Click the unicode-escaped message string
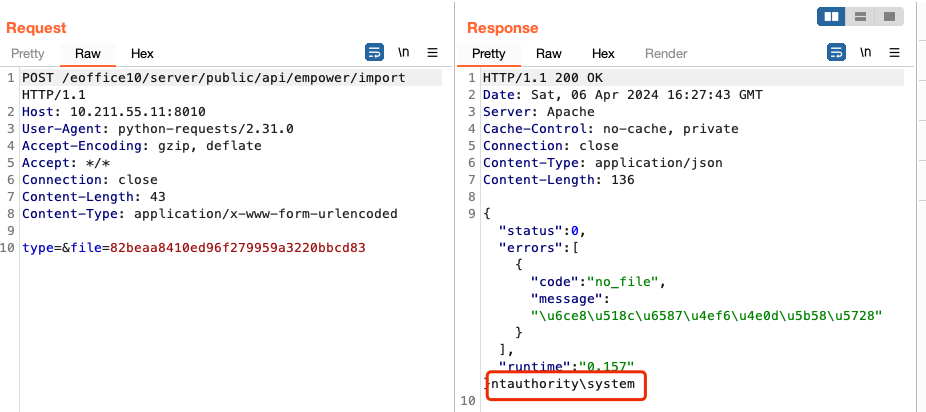This screenshot has width=926, height=412. (706, 316)
